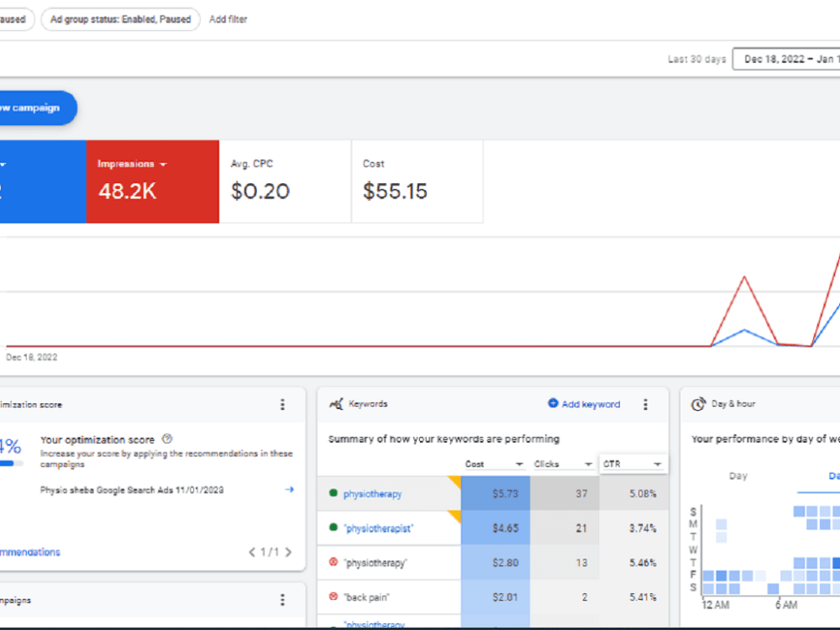
Task: Click the $5.73 cost cell
Action: 496,493
